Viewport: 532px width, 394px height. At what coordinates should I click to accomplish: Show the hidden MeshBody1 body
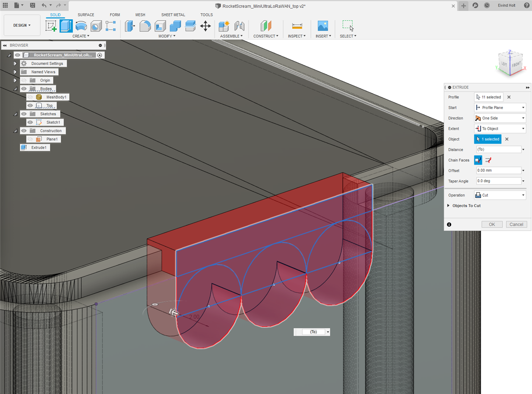[x=30, y=97]
